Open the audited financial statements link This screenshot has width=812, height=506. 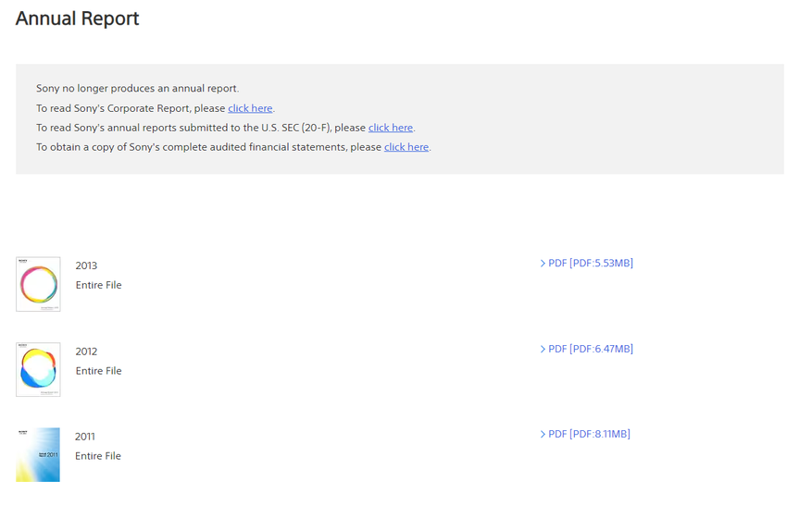[x=406, y=147]
